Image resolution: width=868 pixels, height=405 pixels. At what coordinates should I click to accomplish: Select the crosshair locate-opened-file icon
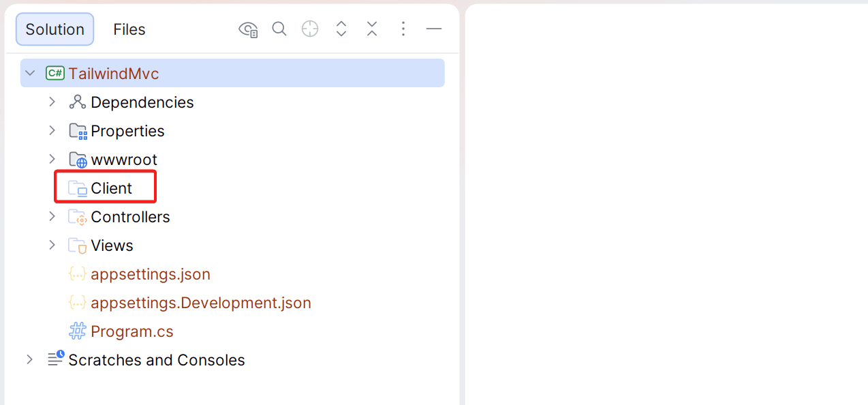pos(310,29)
